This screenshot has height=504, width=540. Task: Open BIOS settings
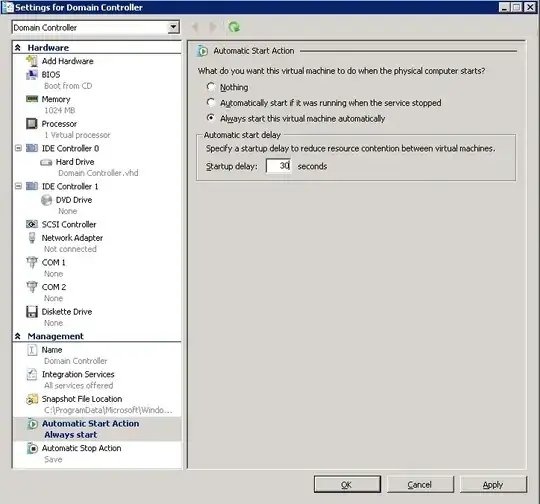pos(51,74)
